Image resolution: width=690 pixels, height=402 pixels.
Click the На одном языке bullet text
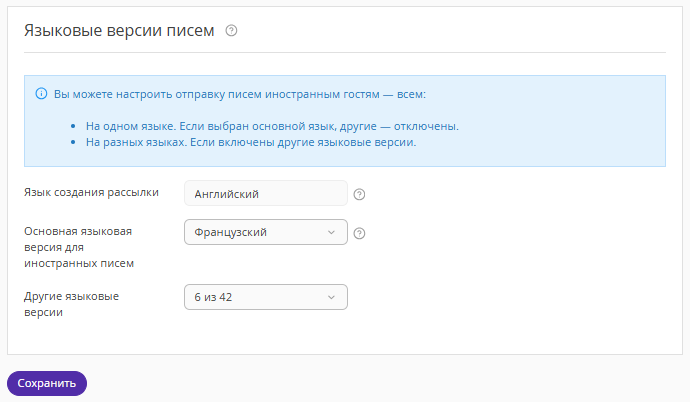tap(272, 127)
